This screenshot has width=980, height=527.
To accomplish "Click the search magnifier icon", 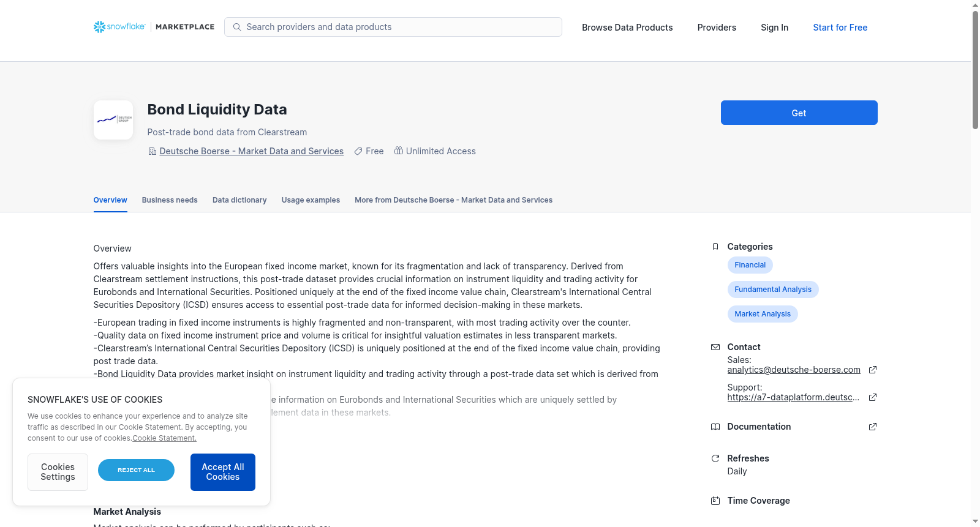I will pyautogui.click(x=237, y=27).
